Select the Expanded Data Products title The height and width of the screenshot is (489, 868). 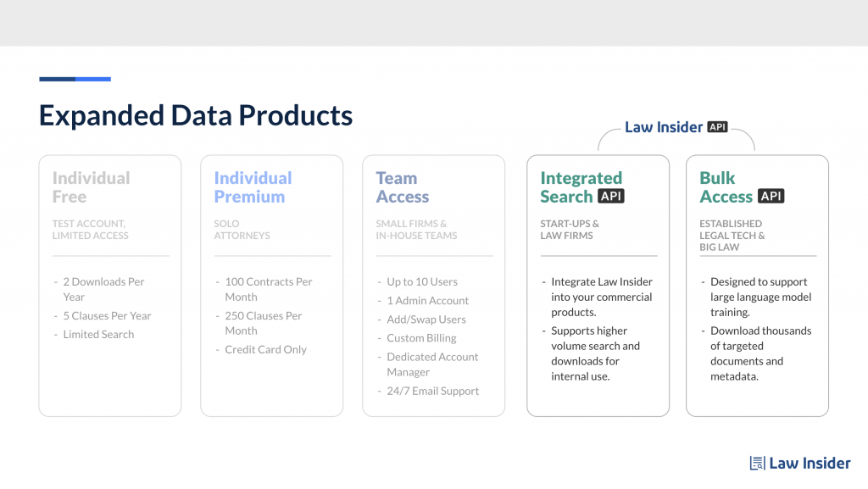(x=196, y=115)
